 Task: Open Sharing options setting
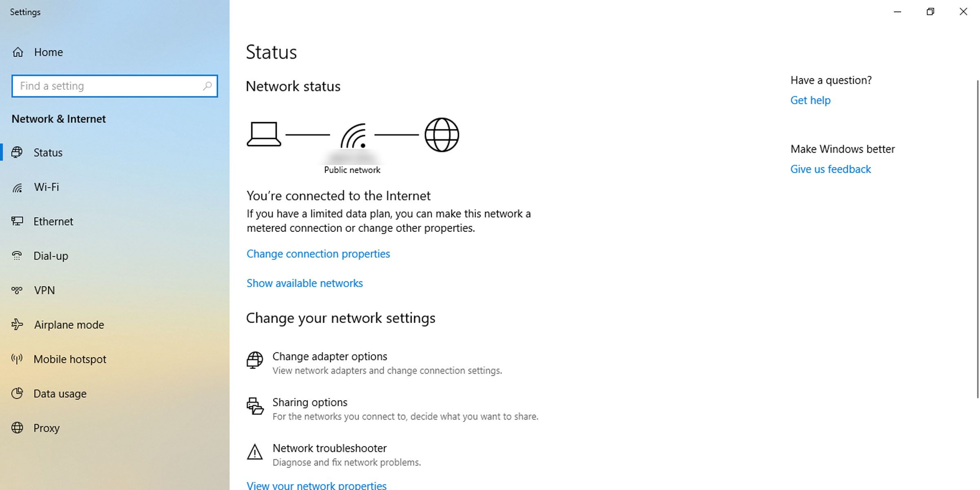coord(310,403)
